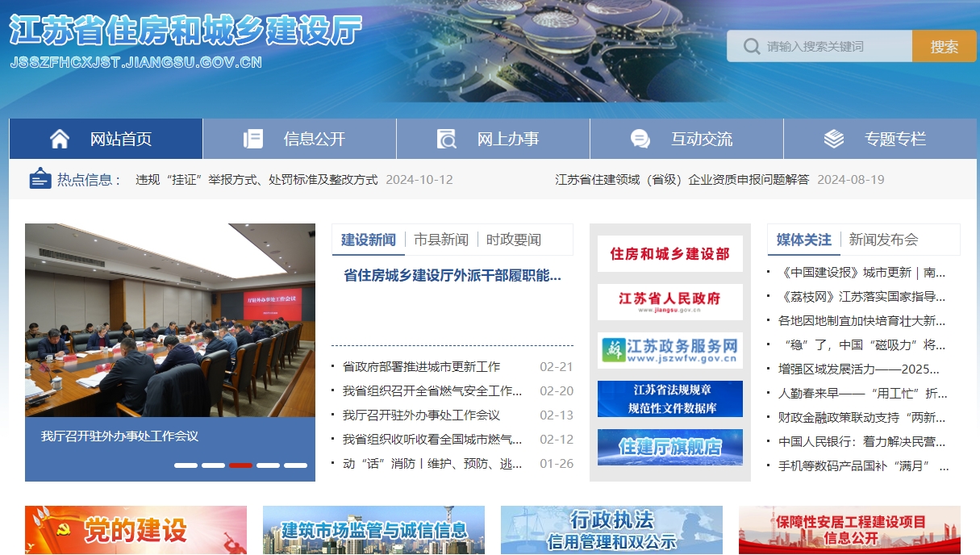Select the third carousel indicator dot
This screenshot has height=555, width=980.
pyautogui.click(x=240, y=465)
